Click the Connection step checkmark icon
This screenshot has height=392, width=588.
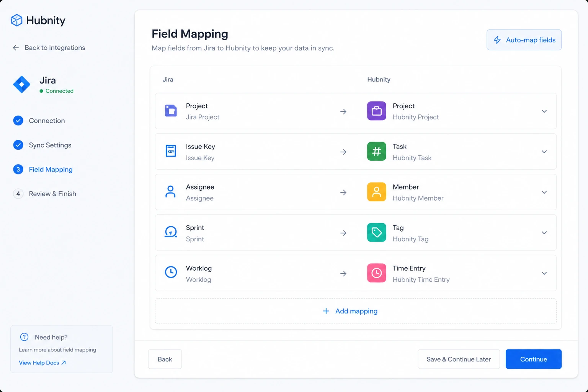[x=18, y=121]
